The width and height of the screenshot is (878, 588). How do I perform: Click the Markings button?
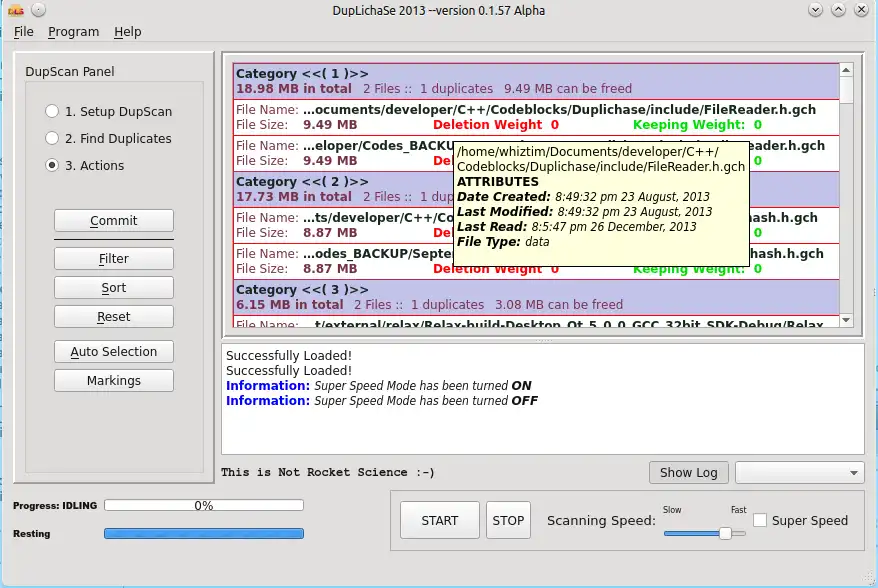[x=114, y=381]
